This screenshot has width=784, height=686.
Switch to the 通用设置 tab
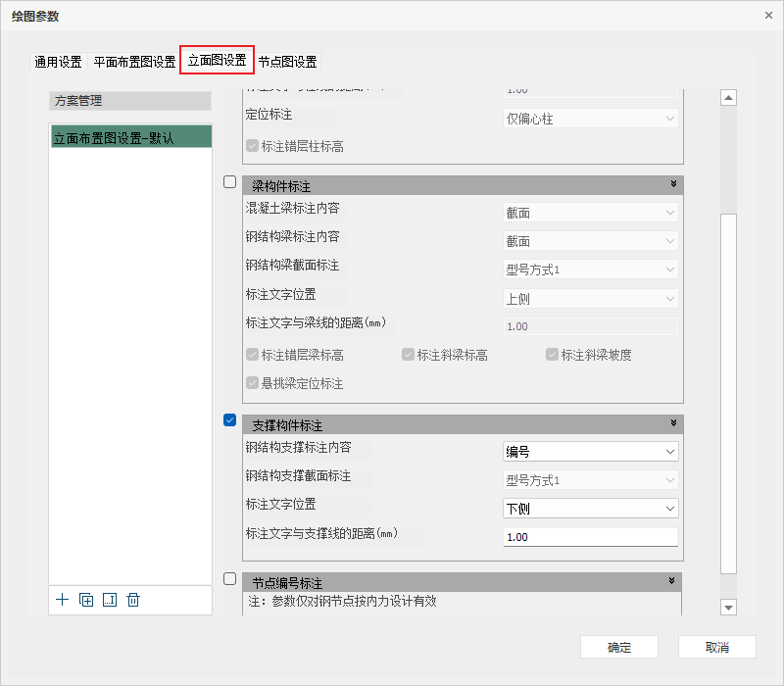click(58, 62)
